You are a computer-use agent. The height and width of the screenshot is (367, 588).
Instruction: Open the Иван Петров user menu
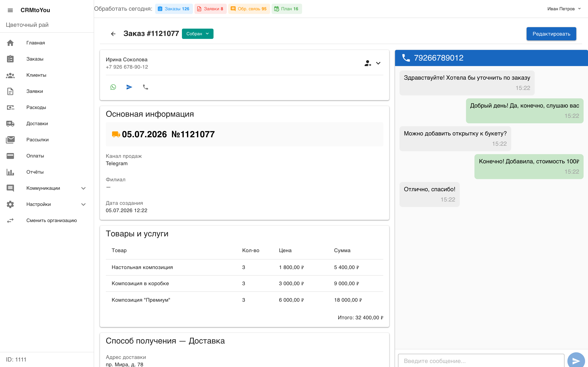564,9
